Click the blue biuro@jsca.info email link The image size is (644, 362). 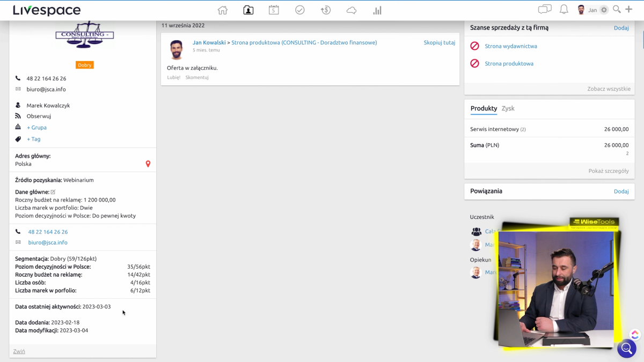(x=48, y=242)
